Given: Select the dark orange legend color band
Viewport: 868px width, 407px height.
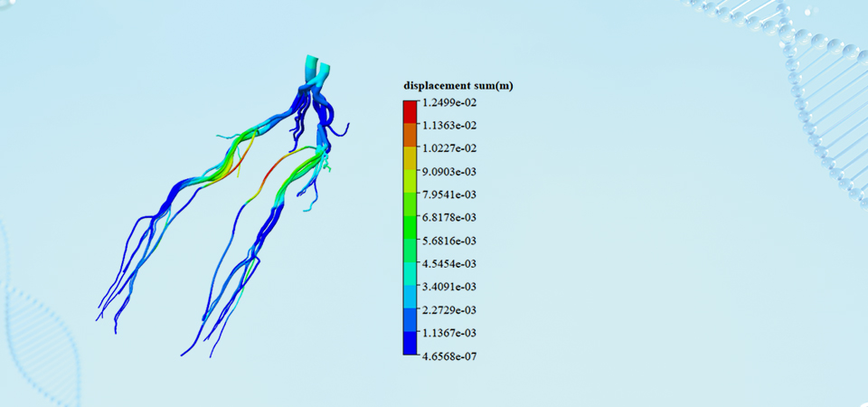Looking at the screenshot, I should (x=410, y=136).
